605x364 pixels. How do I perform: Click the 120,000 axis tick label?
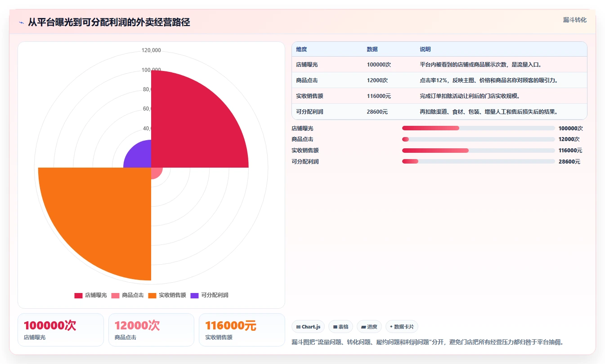click(151, 50)
